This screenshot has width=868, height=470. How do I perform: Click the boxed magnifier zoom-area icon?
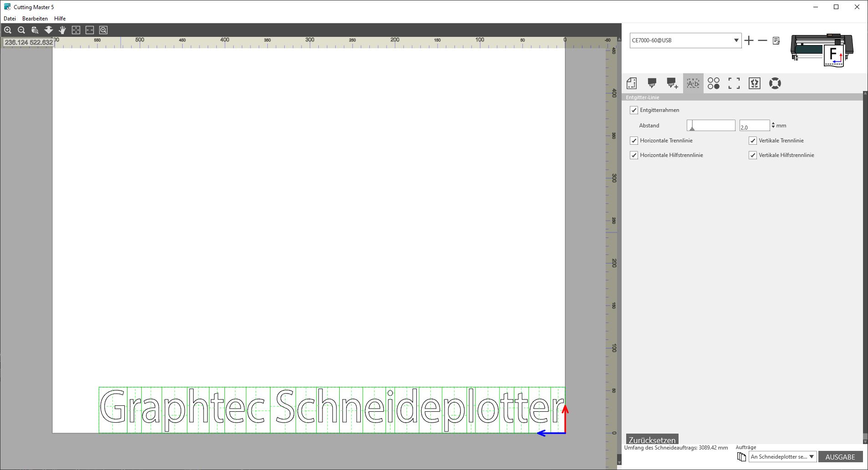(x=103, y=30)
